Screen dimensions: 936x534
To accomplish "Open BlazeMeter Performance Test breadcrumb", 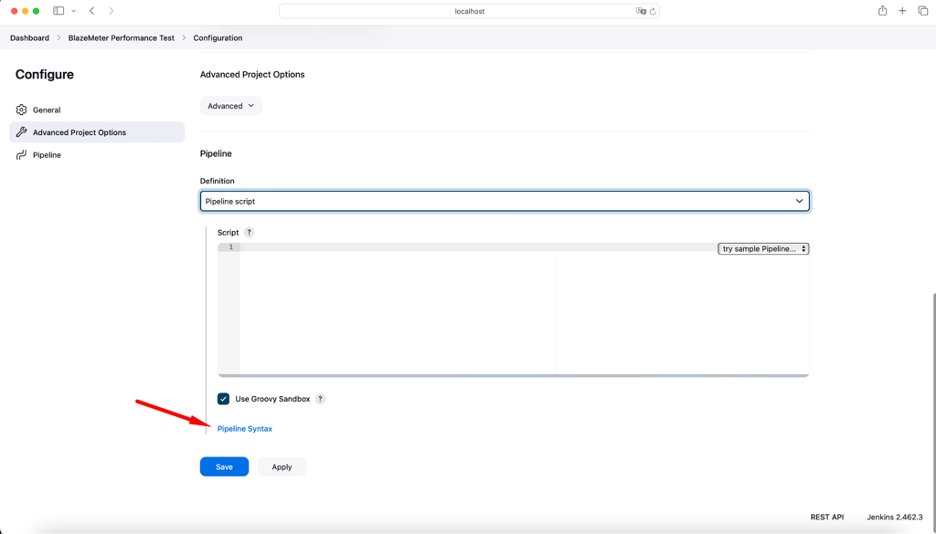I will point(121,38).
